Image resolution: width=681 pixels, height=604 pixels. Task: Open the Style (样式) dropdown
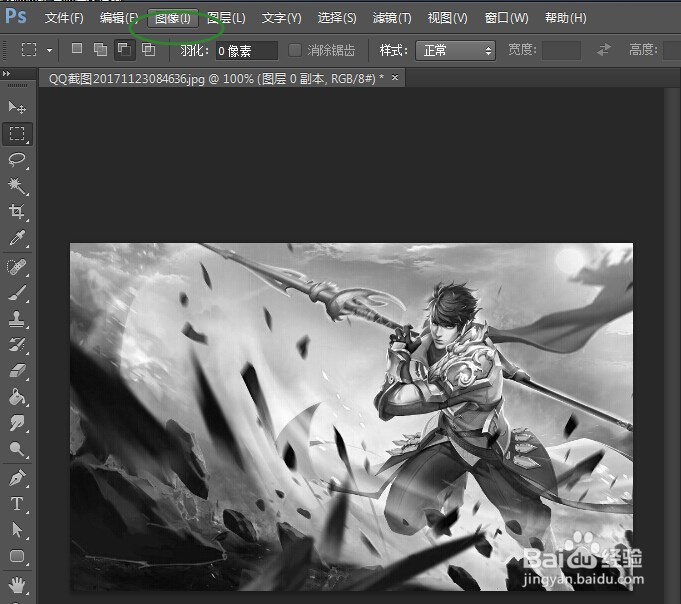coord(455,50)
